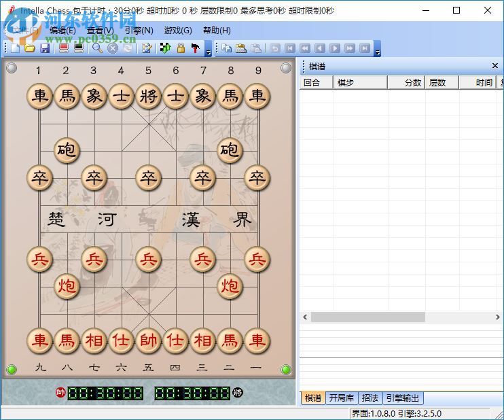Screen dimensions: 504x420
Task: Click the paste clipboard icon
Action: tap(241, 48)
